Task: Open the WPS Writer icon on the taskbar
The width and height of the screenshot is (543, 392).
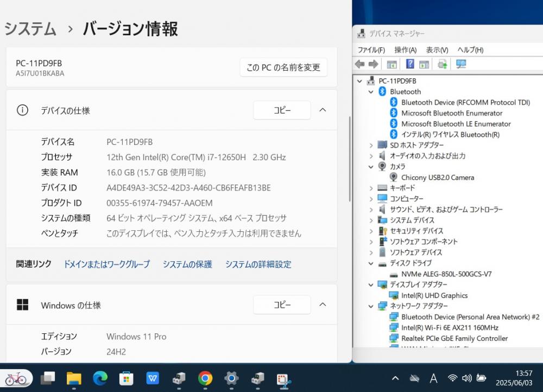Action: (153, 378)
